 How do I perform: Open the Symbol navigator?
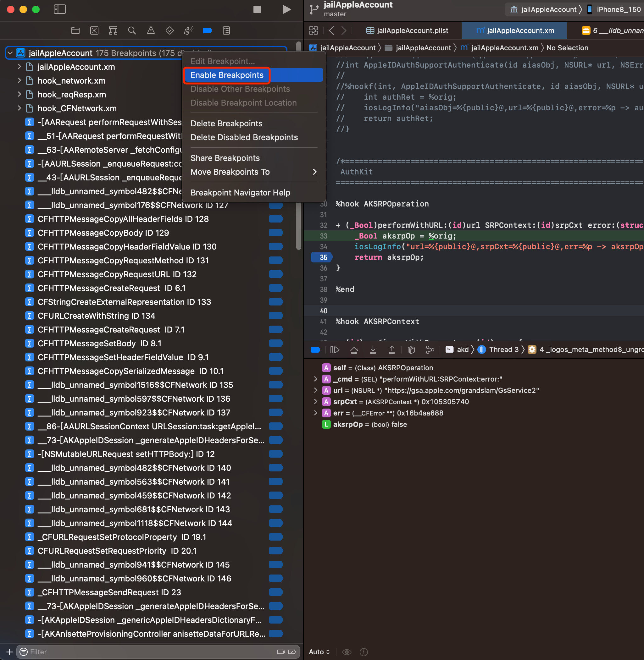tap(113, 30)
